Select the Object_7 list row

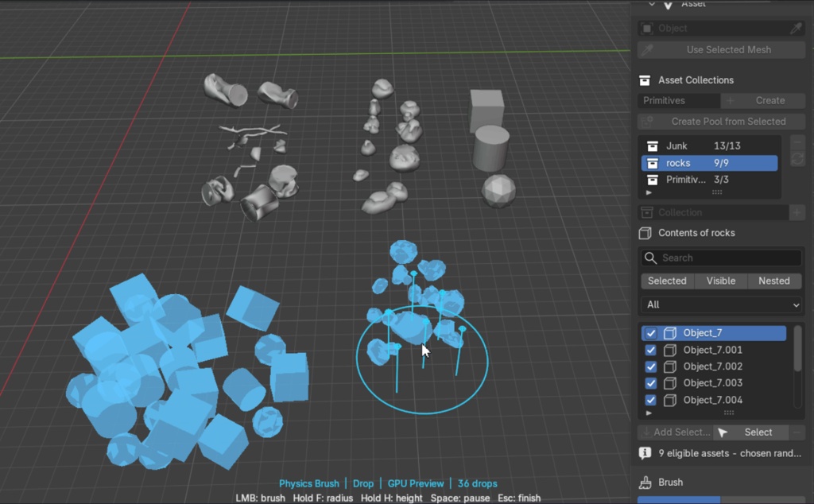713,333
